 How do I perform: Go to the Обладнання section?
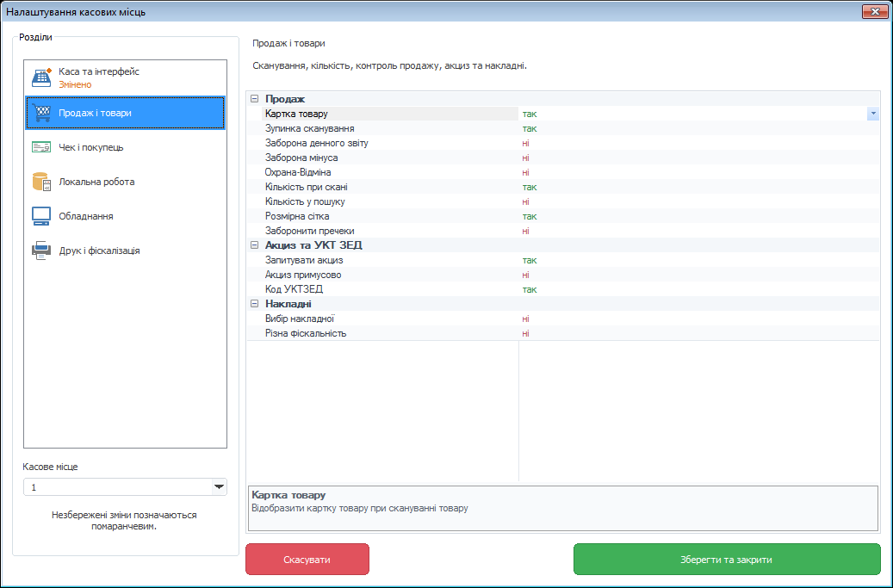(x=125, y=216)
